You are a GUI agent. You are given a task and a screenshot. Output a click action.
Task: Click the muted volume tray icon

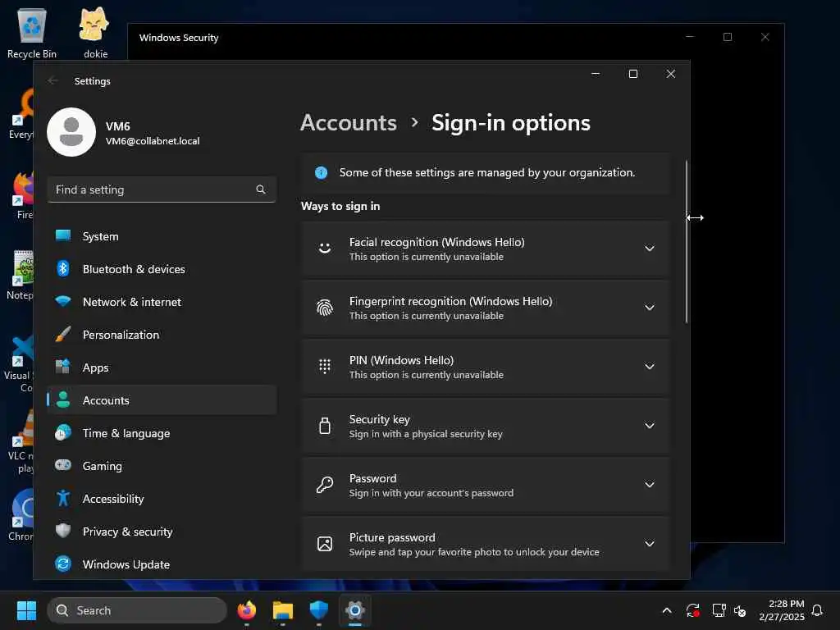tap(740, 610)
